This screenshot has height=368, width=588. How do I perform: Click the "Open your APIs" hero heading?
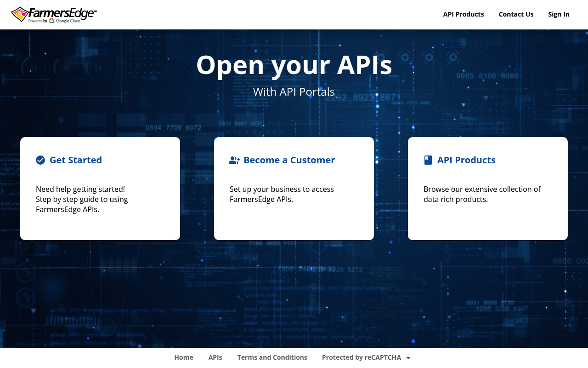click(x=294, y=64)
